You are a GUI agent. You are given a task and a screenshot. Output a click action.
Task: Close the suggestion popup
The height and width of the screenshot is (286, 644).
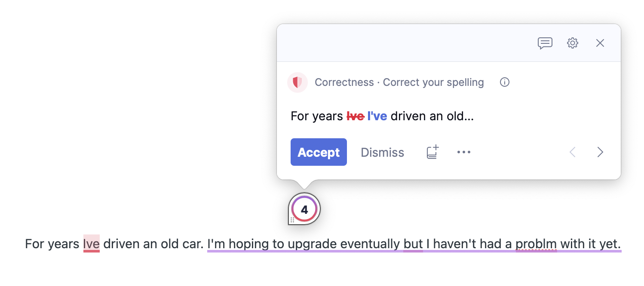pos(600,43)
